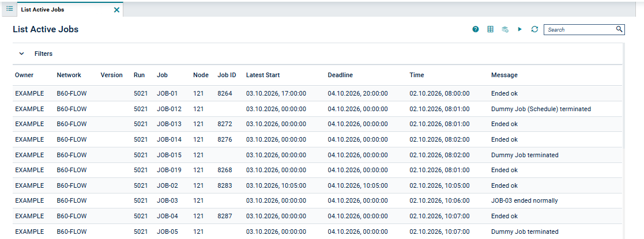Sort by Job column header
The height and width of the screenshot is (239, 644).
click(x=162, y=75)
